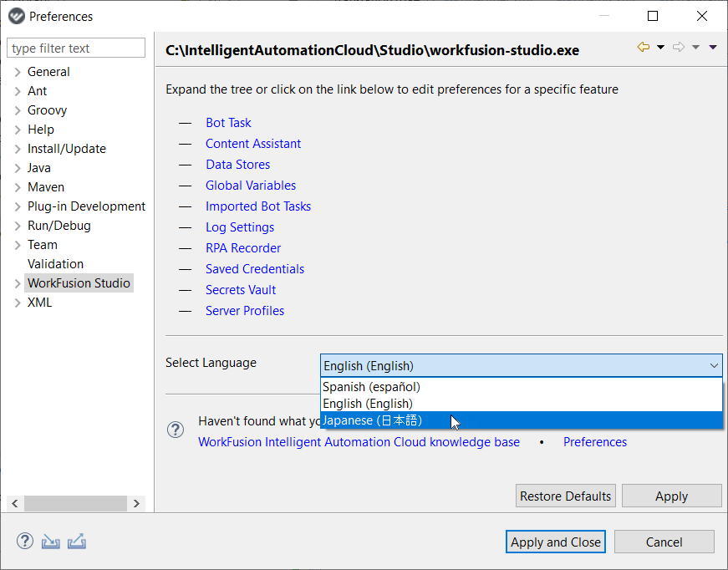Open the Saved Credentials link

[x=255, y=269]
